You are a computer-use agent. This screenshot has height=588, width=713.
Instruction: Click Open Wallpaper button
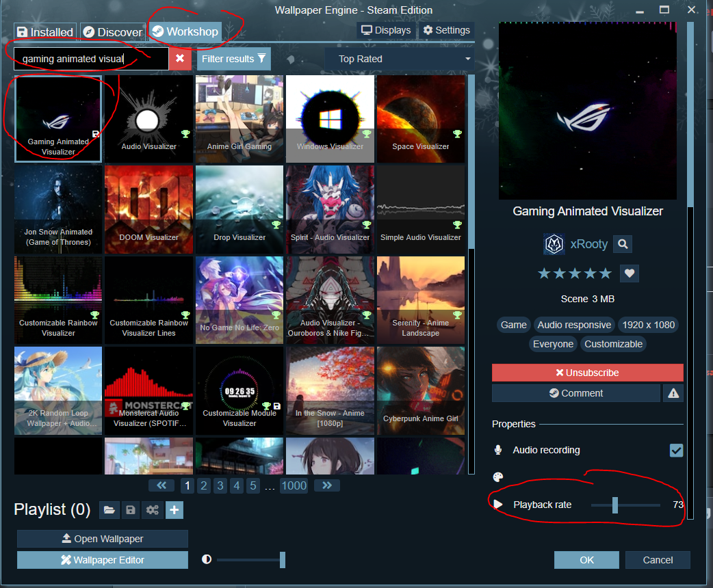(103, 539)
